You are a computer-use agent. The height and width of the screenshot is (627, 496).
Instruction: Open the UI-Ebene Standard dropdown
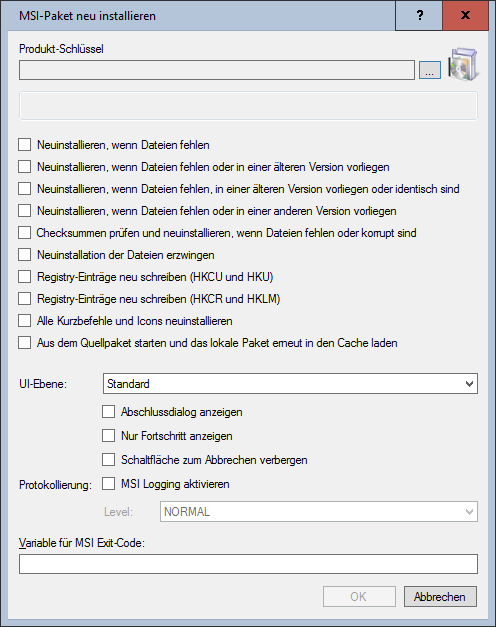pos(290,383)
